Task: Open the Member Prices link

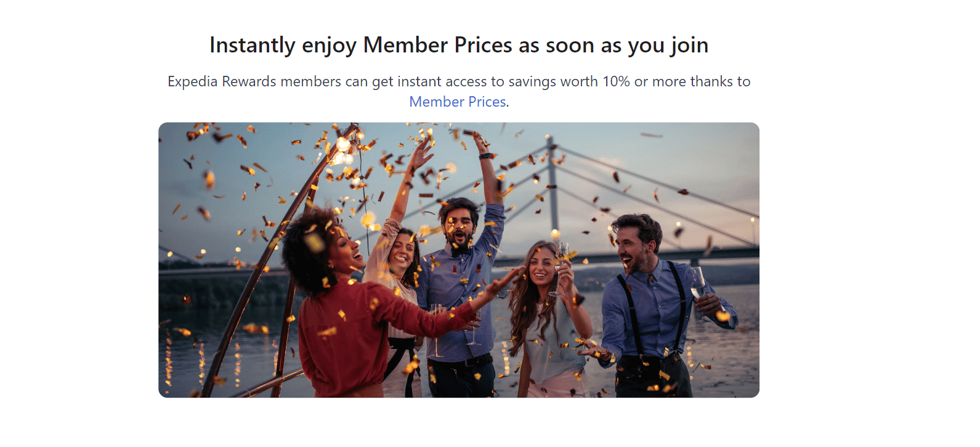Action: 459,102
